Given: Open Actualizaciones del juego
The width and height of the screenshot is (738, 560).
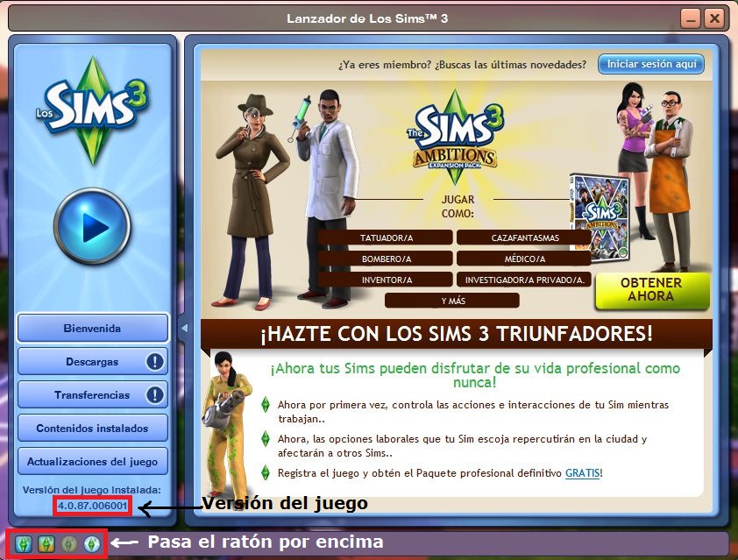Looking at the screenshot, I should pyautogui.click(x=92, y=461).
